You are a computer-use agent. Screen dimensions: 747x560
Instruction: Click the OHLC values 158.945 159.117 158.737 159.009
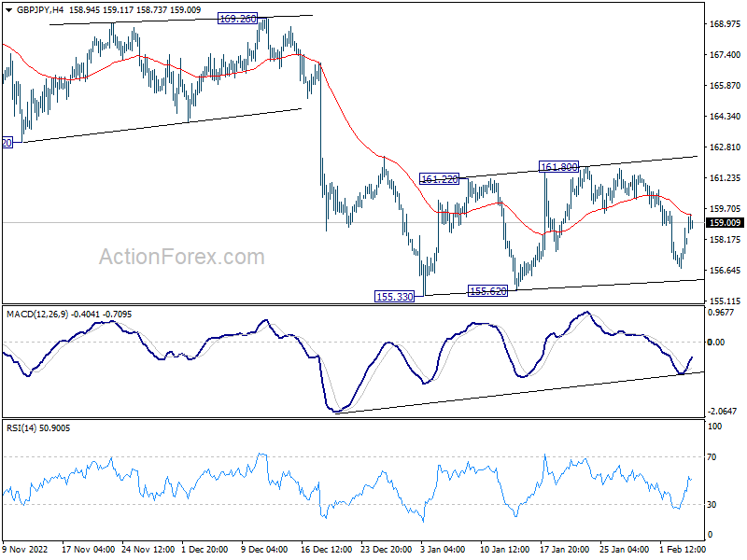tap(135, 9)
